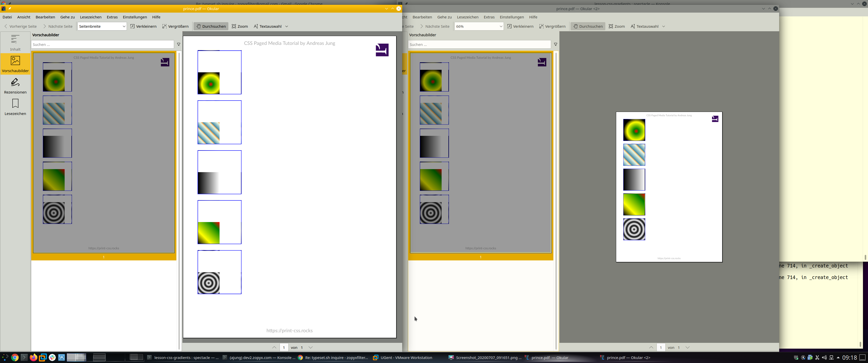Open Einstellungen menu in right Okular window
Image resolution: width=868 pixels, height=363 pixels.
coord(511,17)
